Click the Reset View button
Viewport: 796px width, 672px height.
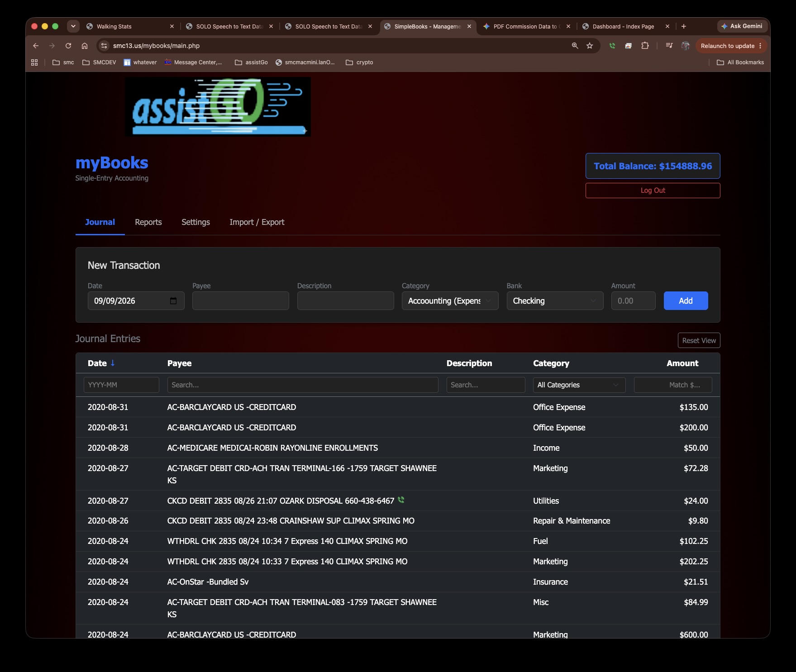tap(699, 341)
